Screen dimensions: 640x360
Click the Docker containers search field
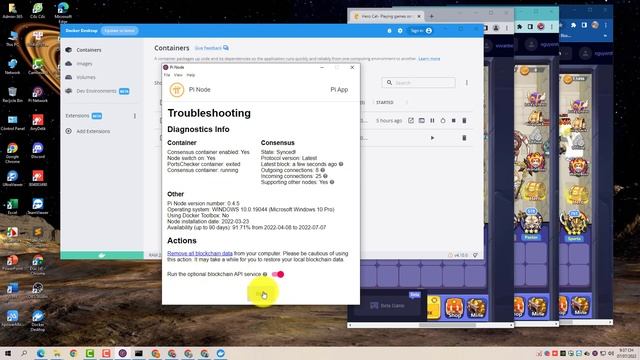tap(419, 82)
